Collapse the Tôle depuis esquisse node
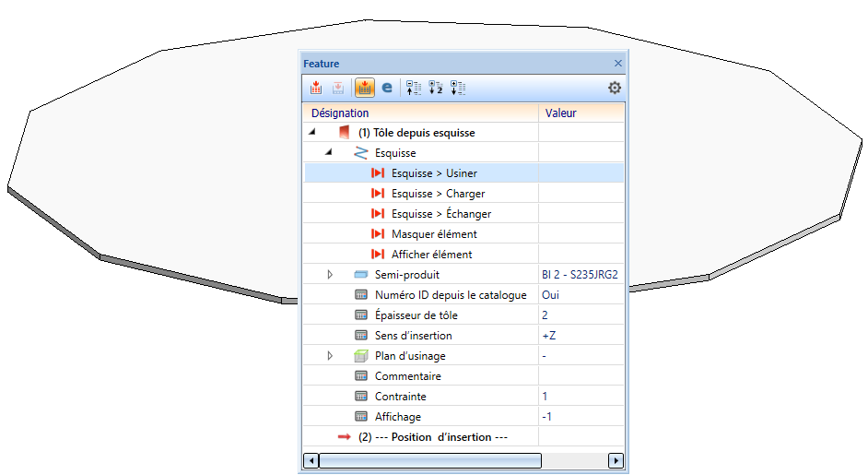This screenshot has height=475, width=868. (x=313, y=133)
